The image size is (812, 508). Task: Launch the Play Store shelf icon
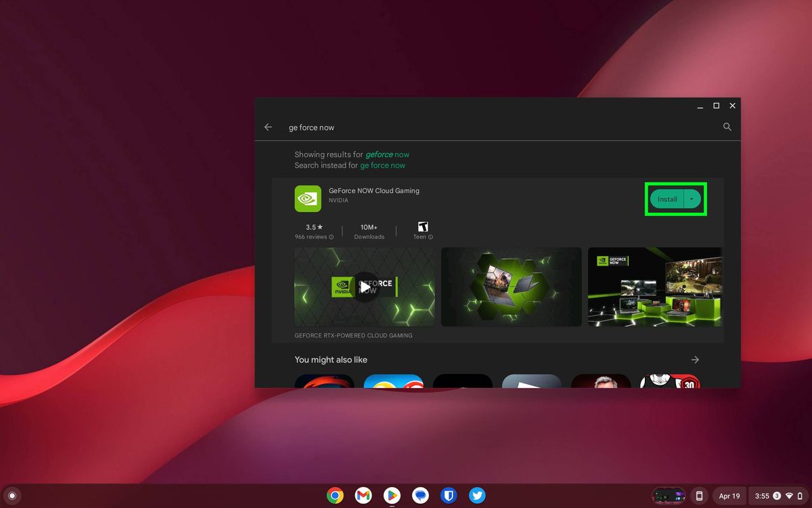(x=392, y=495)
